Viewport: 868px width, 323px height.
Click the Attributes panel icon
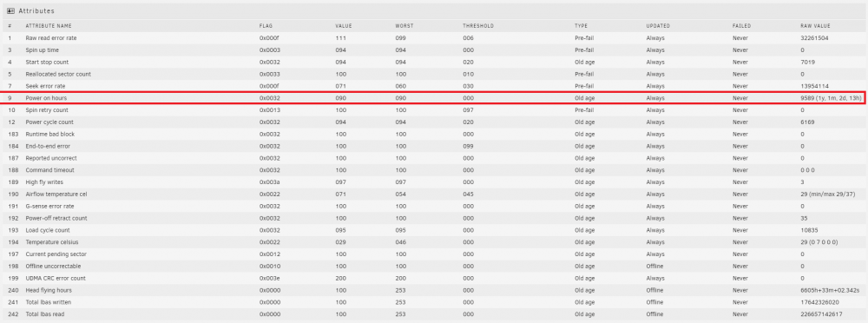[11, 11]
